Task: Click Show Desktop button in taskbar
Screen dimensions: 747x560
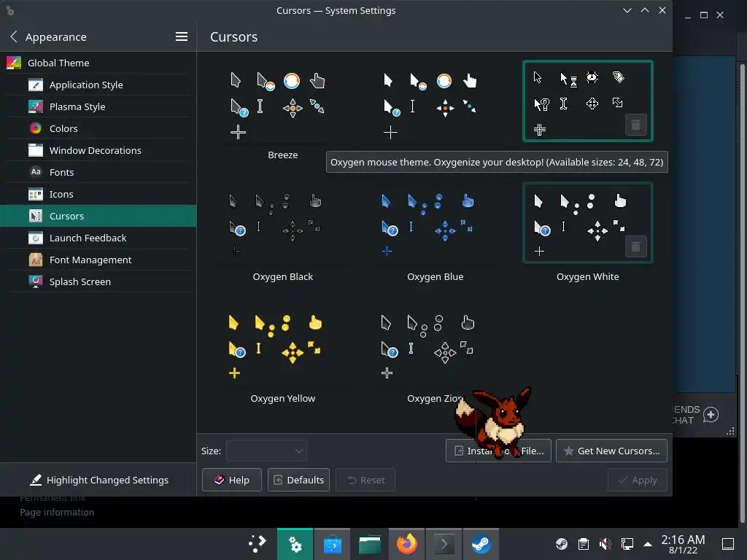Action: [728, 544]
